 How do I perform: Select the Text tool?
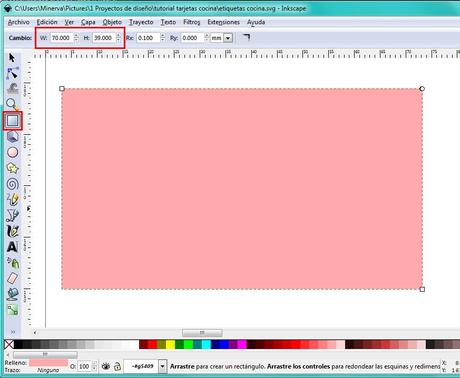click(12, 247)
